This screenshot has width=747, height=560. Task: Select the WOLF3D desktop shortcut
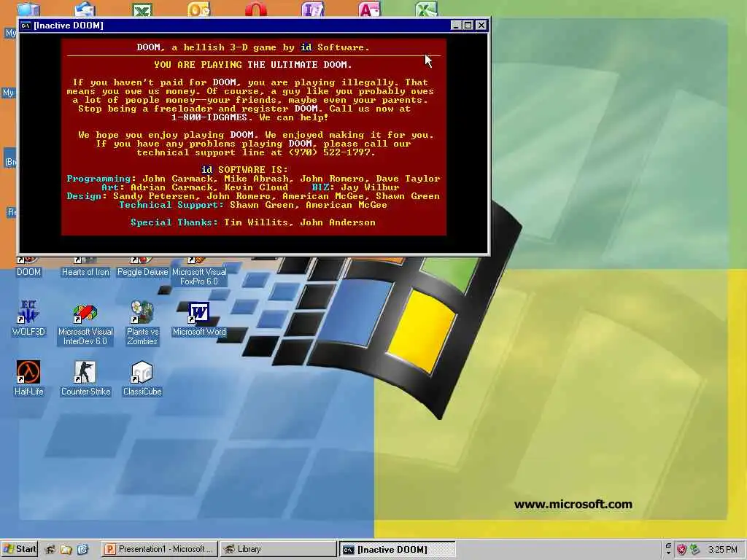pyautogui.click(x=28, y=318)
